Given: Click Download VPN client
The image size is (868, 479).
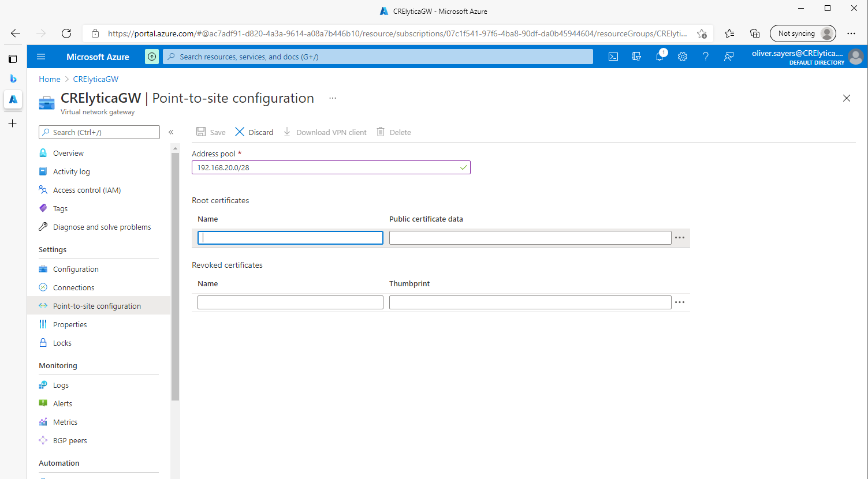Looking at the screenshot, I should pyautogui.click(x=325, y=132).
